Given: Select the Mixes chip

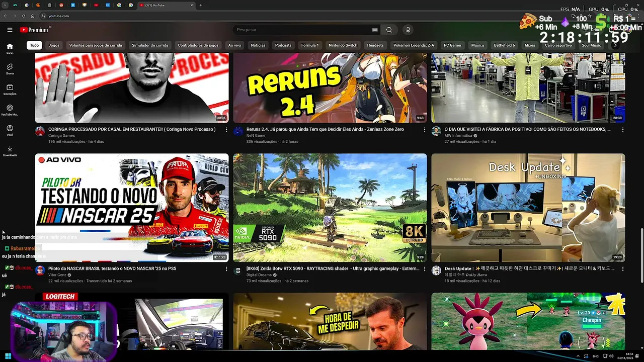Looking at the screenshot, I should coord(530,45).
